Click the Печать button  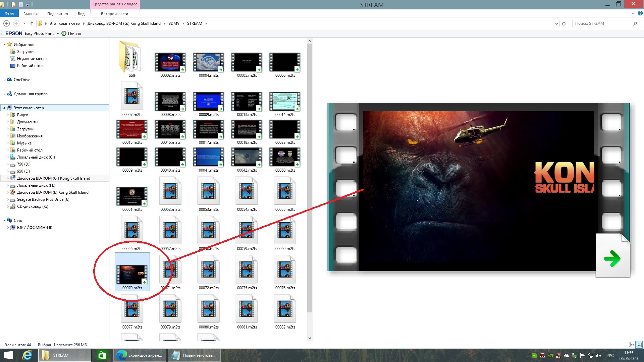[71, 34]
